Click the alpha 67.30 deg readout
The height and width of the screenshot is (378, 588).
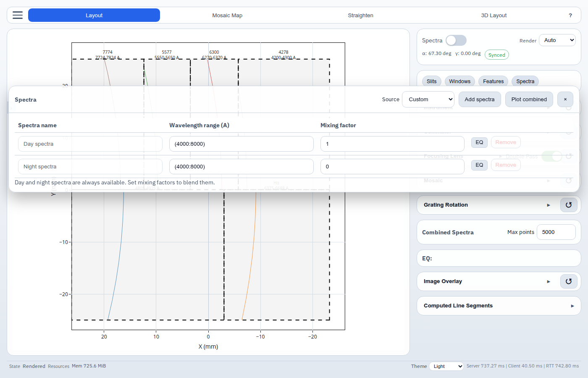437,54
